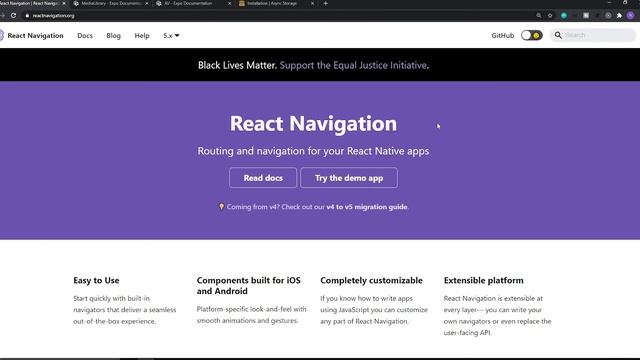The image size is (640, 360).
Task: Click the Completely customizable heading
Action: point(371,280)
